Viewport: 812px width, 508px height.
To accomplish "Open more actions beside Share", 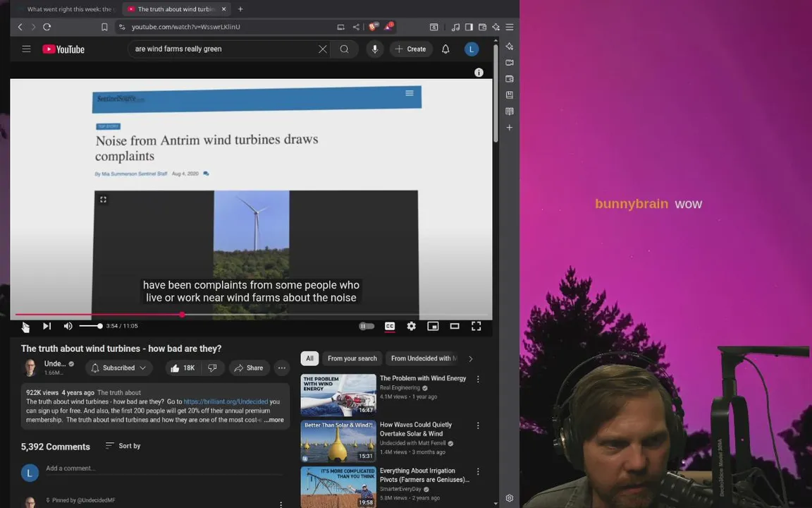I will [282, 368].
